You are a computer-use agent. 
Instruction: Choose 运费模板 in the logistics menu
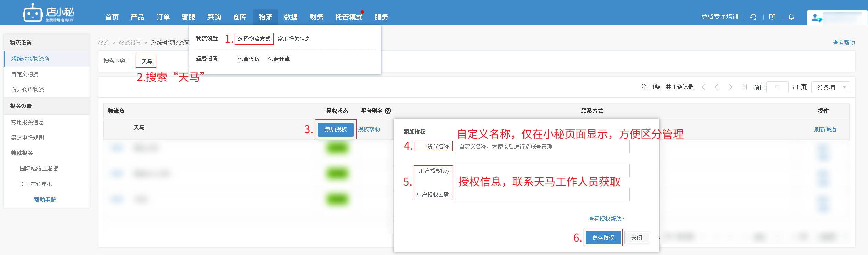(x=248, y=59)
